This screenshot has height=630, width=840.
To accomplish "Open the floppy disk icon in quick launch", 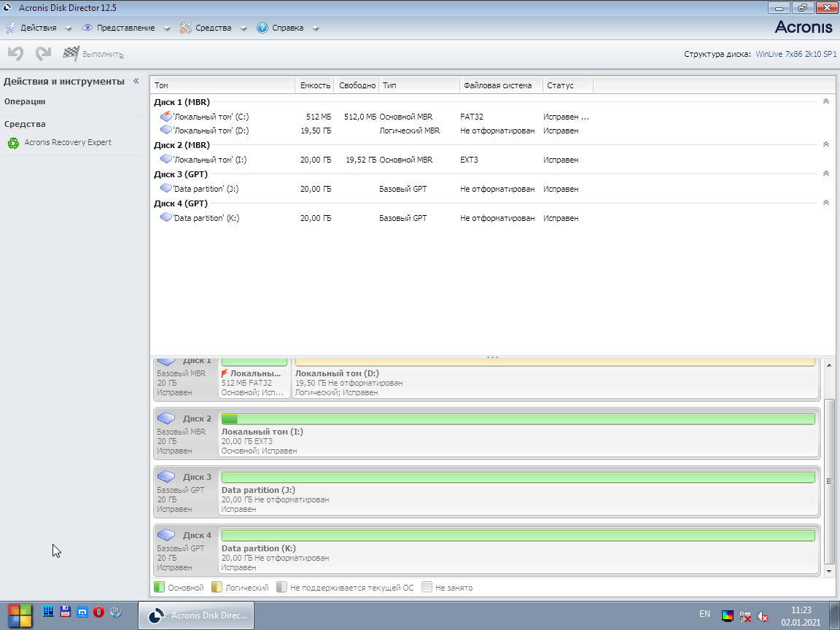I will click(x=66, y=611).
